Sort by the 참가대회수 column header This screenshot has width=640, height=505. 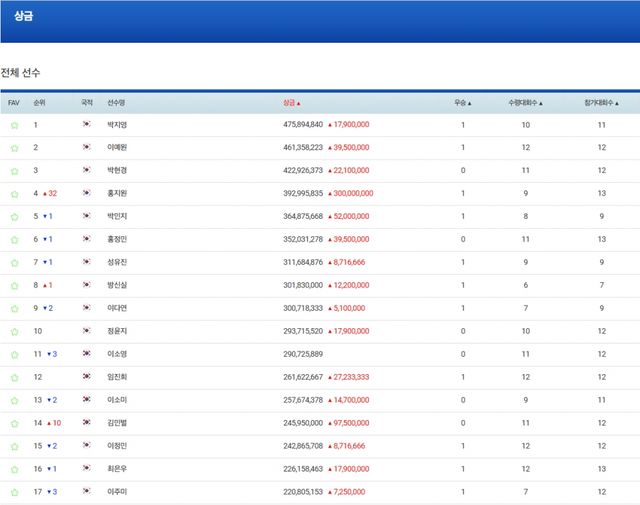coord(601,103)
